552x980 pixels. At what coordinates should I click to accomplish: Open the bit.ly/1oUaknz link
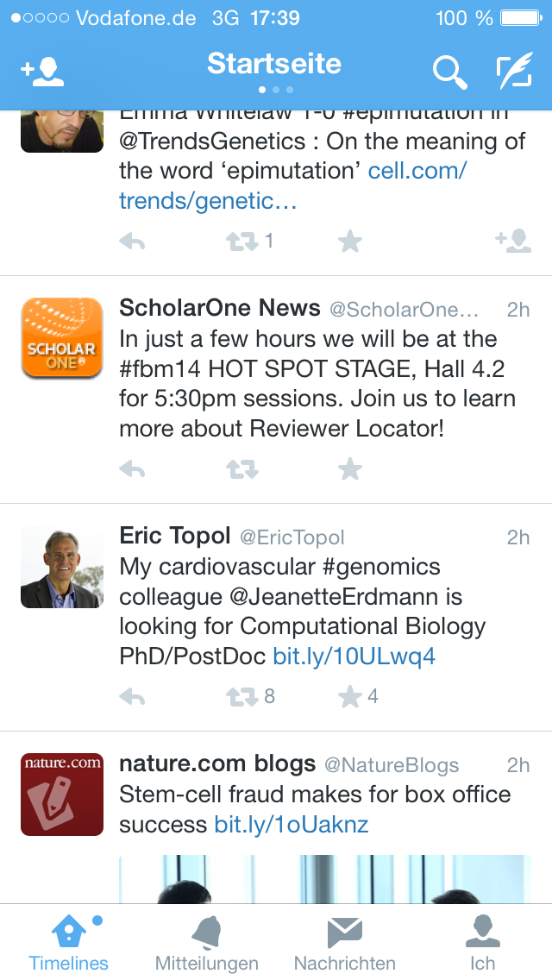click(x=292, y=825)
